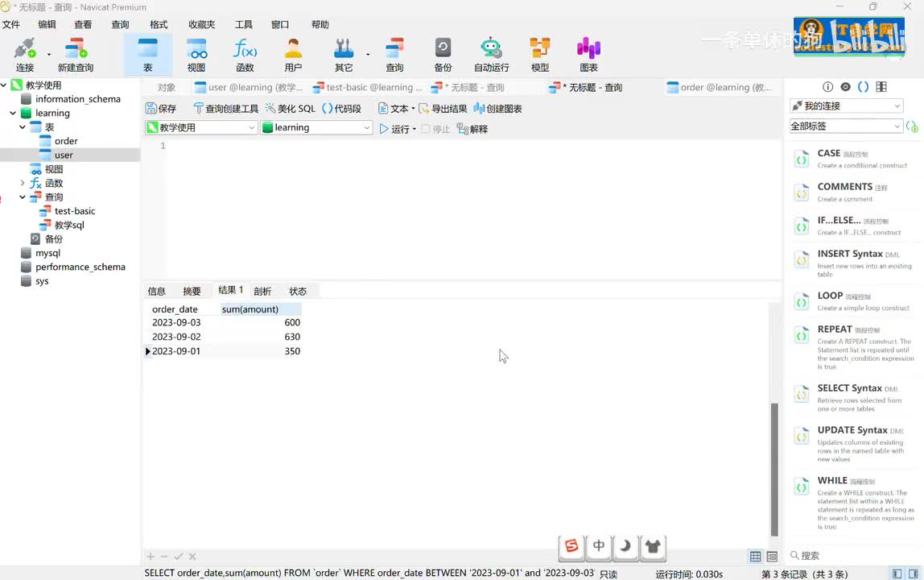
Task: Open the test-basic saved query
Action: [74, 210]
